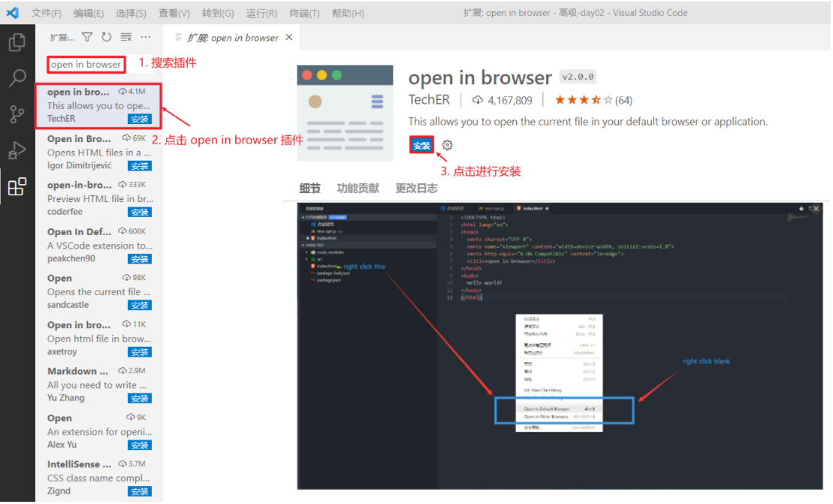Click the blue 安装 button on detail page

click(422, 145)
